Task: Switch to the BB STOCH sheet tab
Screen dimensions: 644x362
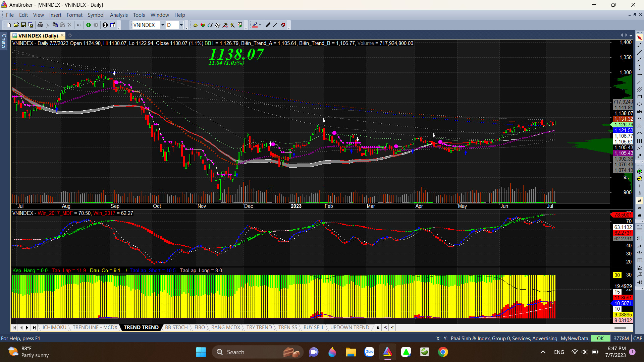Action: [176, 327]
